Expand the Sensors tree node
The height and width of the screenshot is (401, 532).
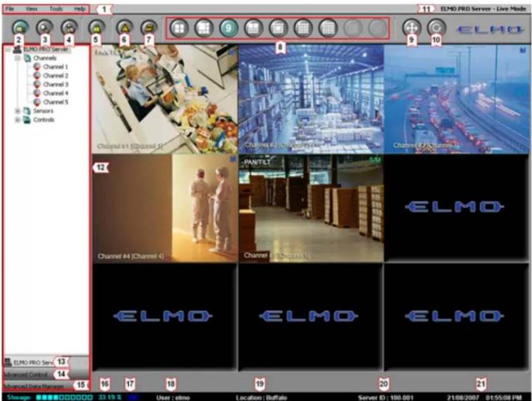(18, 111)
